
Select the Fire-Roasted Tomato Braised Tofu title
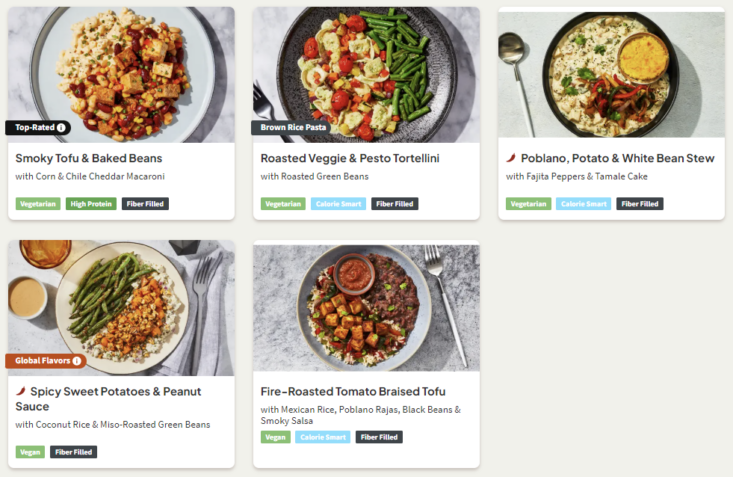coord(353,391)
